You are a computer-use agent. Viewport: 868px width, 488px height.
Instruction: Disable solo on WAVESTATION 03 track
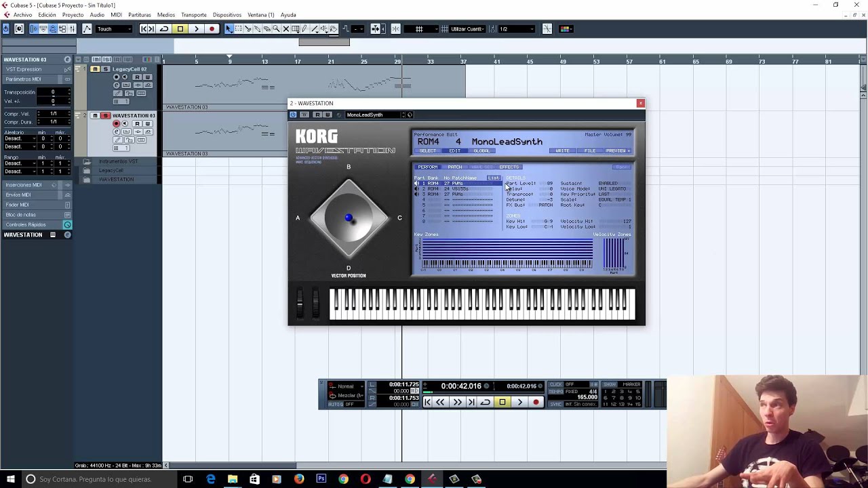pos(106,115)
